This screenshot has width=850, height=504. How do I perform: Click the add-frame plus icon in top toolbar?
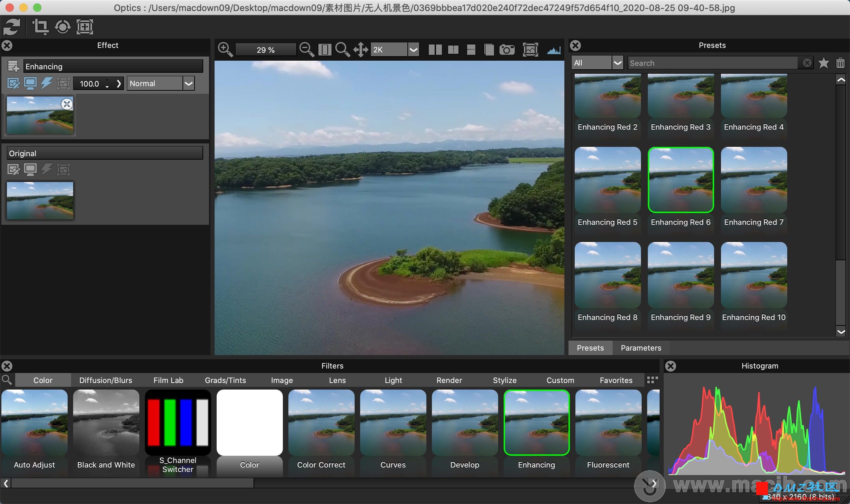(x=85, y=27)
